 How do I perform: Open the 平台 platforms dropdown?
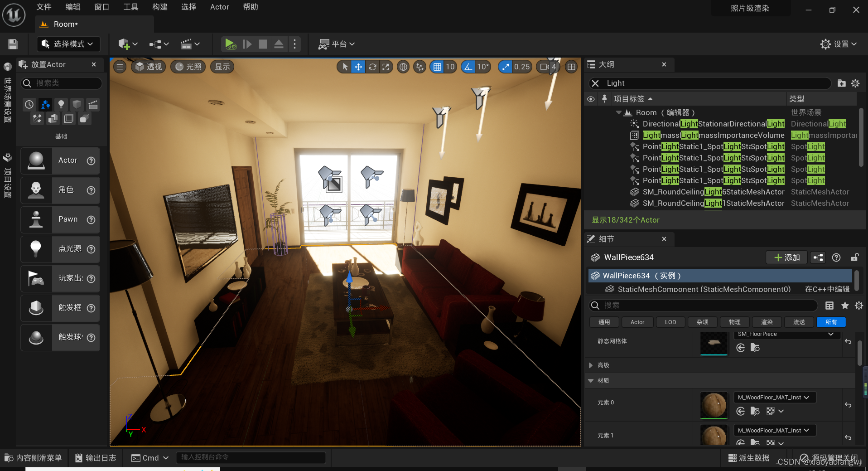[337, 44]
